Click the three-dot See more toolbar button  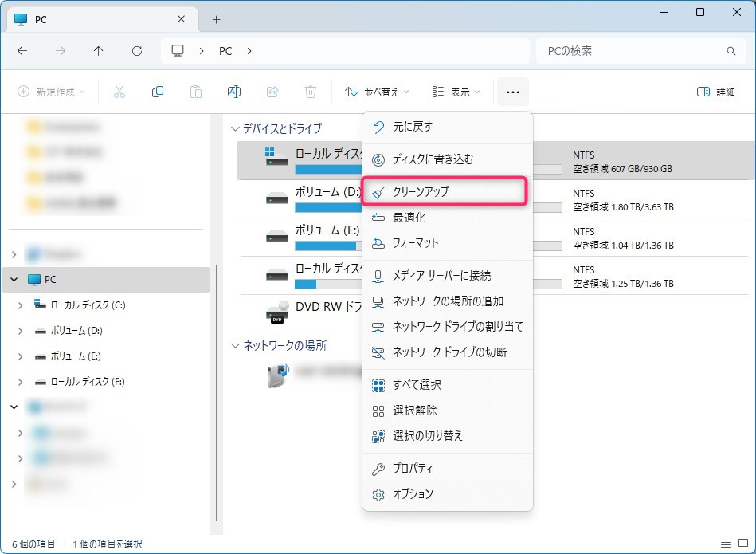coord(512,92)
